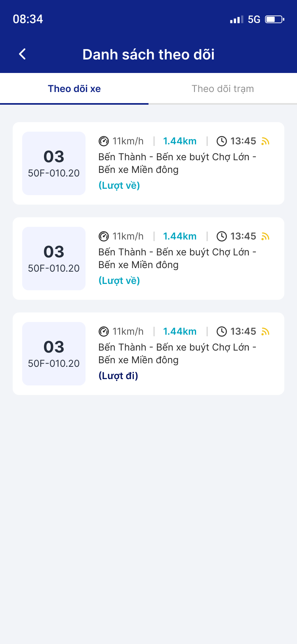Image resolution: width=297 pixels, height=644 pixels.
Task: Click cellular signal bars in status bar
Action: pyautogui.click(x=236, y=19)
